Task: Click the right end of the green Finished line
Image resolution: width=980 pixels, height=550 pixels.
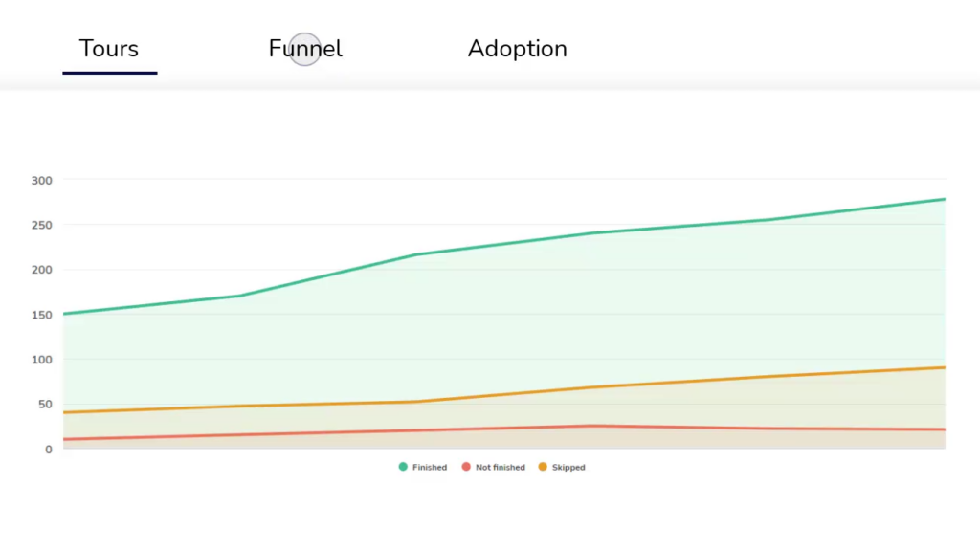Action: 944,199
